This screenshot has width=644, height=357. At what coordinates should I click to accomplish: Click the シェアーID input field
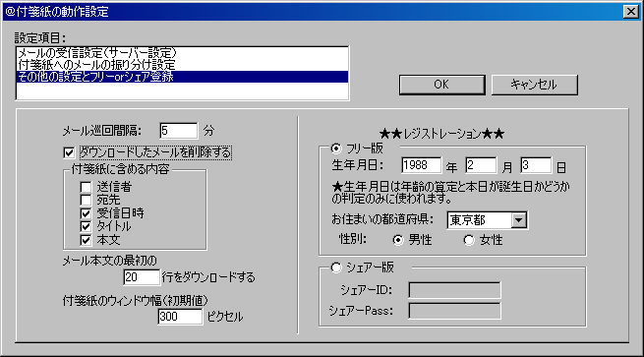tap(454, 290)
